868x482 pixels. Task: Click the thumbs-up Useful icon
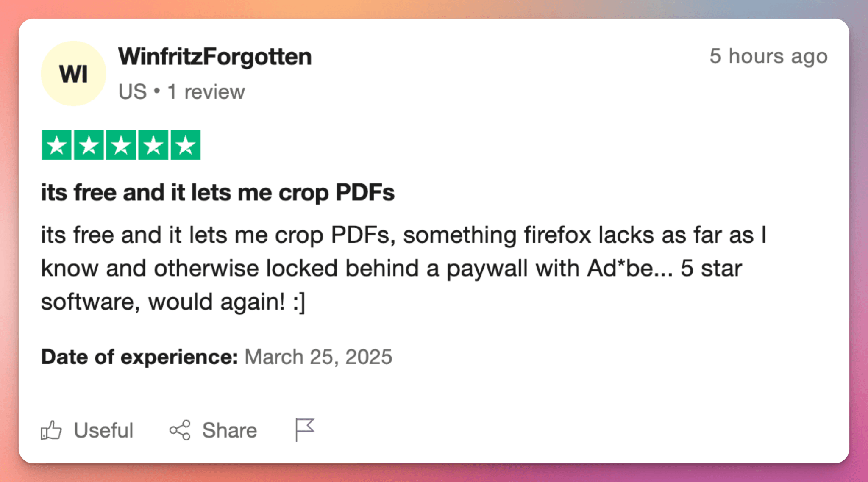(x=52, y=429)
